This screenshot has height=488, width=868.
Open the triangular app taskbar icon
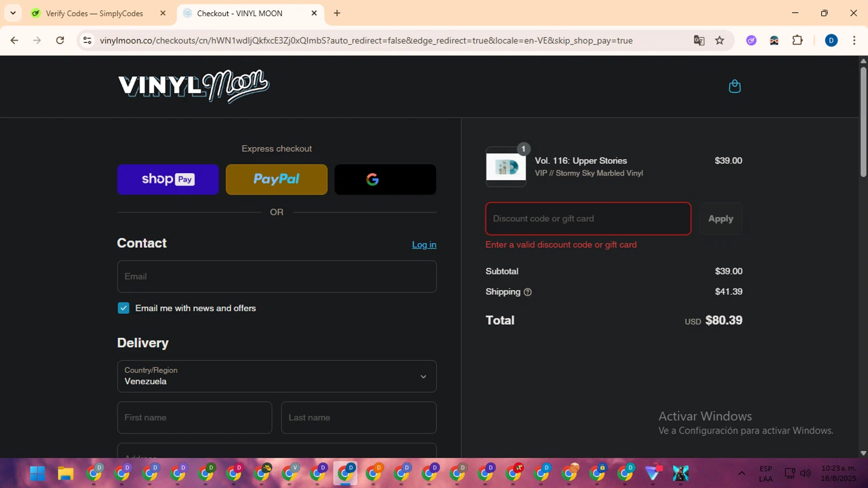click(x=653, y=473)
